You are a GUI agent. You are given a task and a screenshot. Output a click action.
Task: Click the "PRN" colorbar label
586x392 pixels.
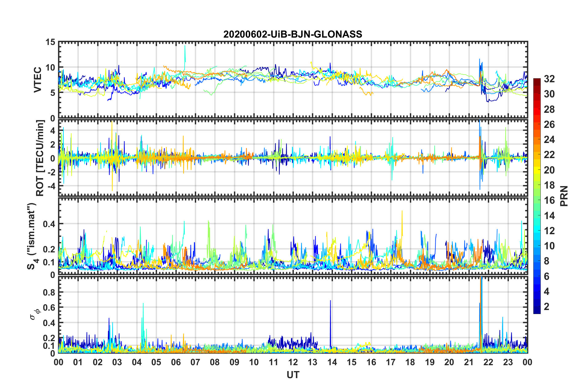click(x=564, y=196)
